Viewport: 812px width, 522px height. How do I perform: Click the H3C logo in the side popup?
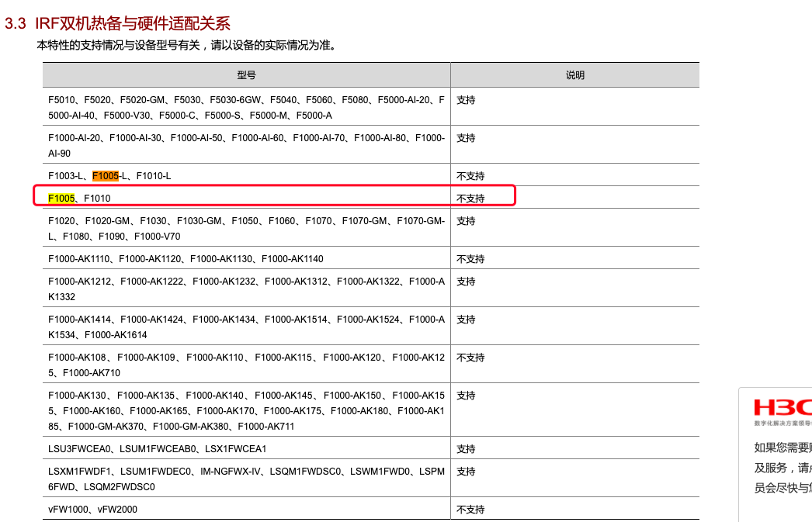[x=783, y=408]
